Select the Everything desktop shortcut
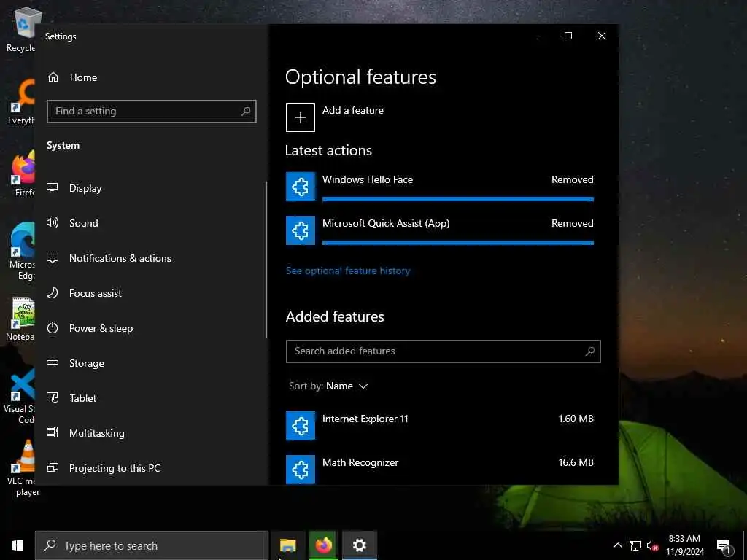747x560 pixels. (x=22, y=101)
